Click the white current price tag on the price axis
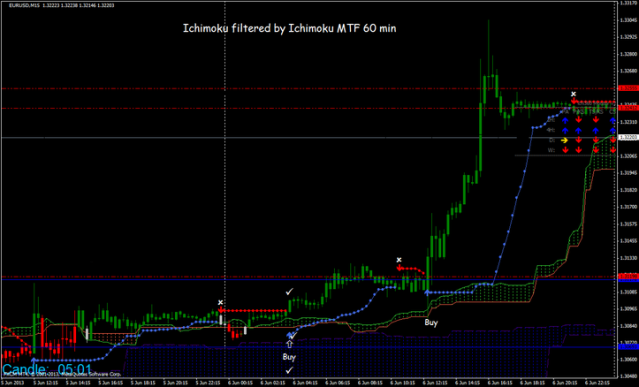 point(628,137)
